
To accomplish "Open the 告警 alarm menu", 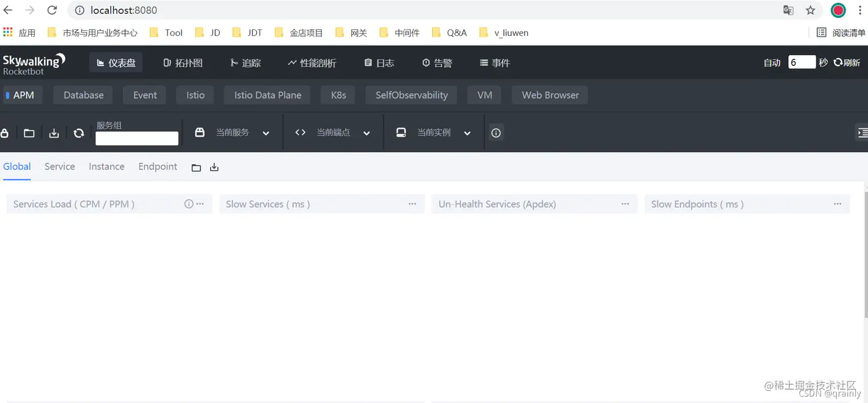I will pyautogui.click(x=437, y=63).
